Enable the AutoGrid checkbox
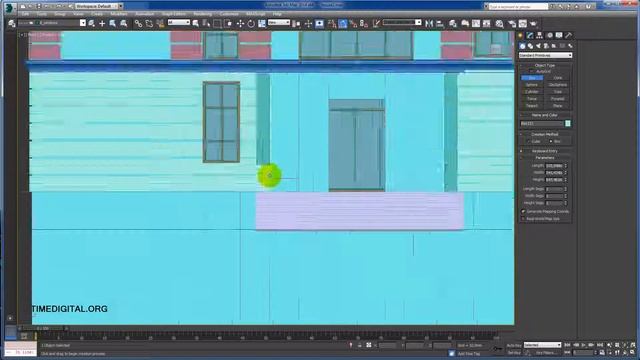This screenshot has height=360, width=640. tap(532, 71)
